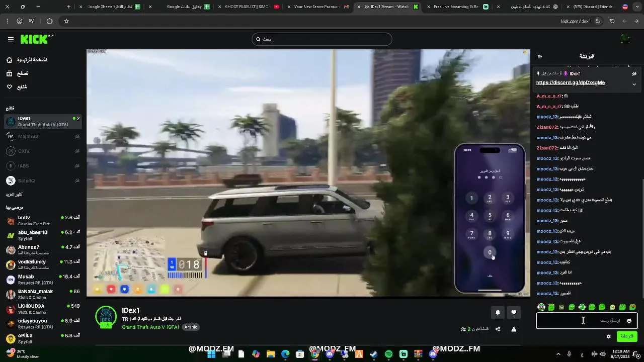Open a new browser tab plus button

pyautogui.click(x=69, y=7)
